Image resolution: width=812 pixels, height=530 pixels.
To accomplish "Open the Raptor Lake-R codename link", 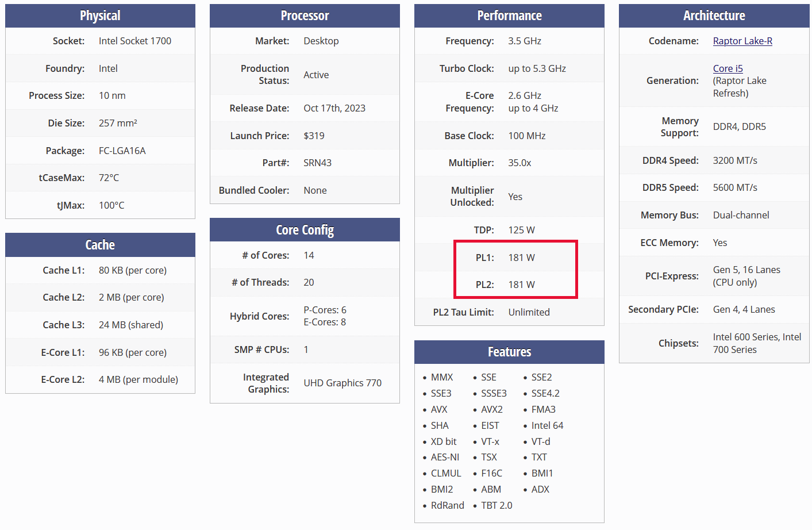I will coord(742,41).
